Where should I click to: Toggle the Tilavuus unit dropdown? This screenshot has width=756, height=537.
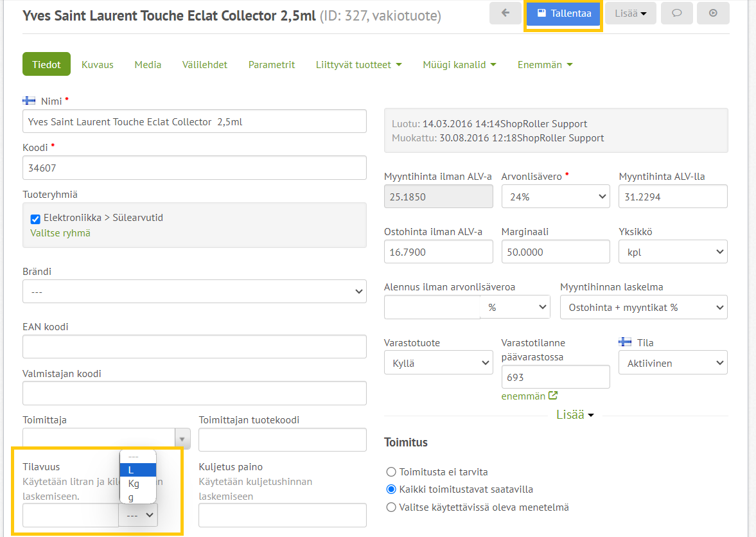click(138, 515)
